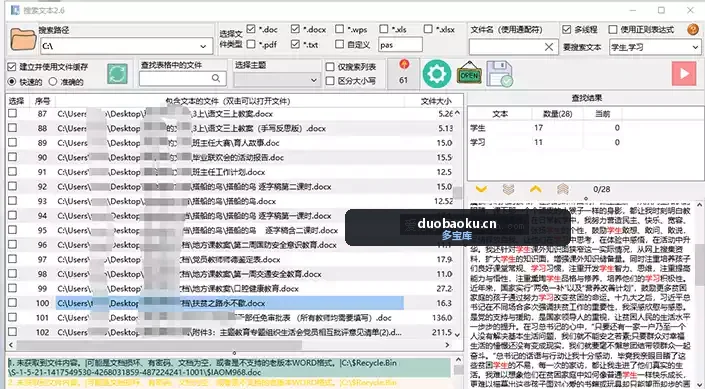Jump to previous match with yellow up chevron
Image resolution: width=705 pixels, height=389 pixels.
point(535,189)
